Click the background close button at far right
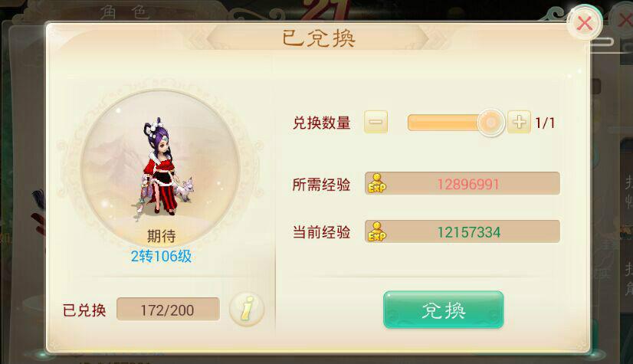This screenshot has height=364, width=633. pyautogui.click(x=625, y=19)
